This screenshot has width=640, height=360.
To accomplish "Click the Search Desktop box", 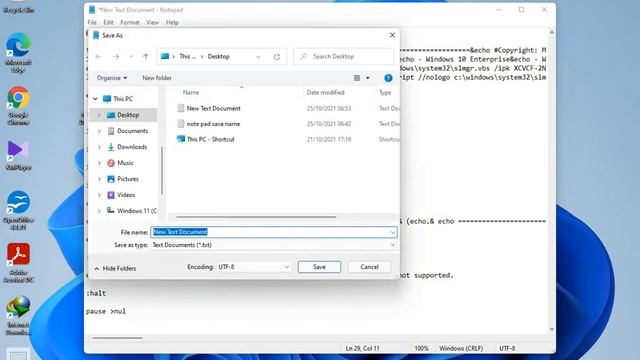I will point(344,57).
